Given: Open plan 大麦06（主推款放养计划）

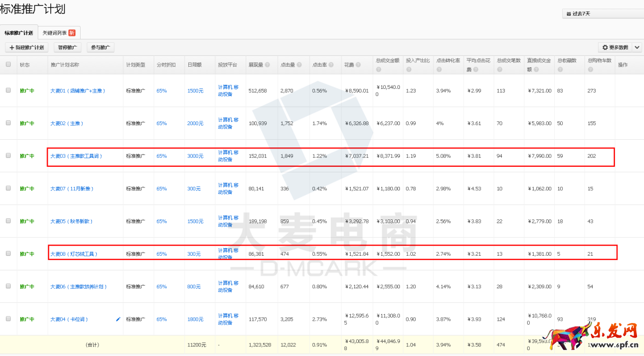Looking at the screenshot, I should coord(78,287).
